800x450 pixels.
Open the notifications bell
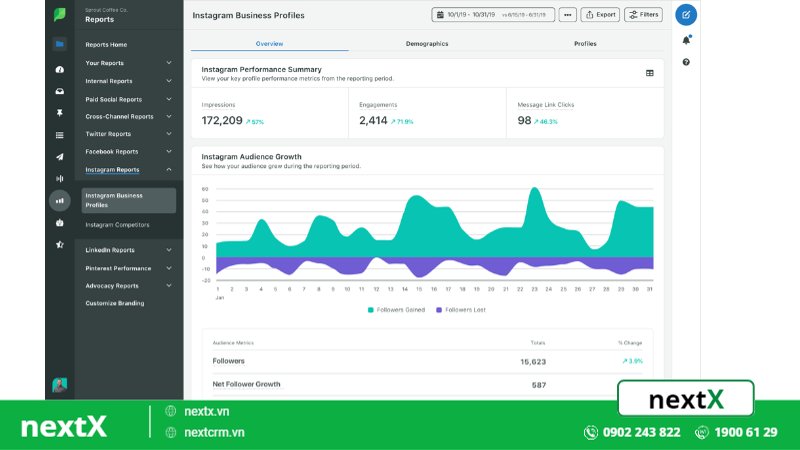pyautogui.click(x=686, y=41)
